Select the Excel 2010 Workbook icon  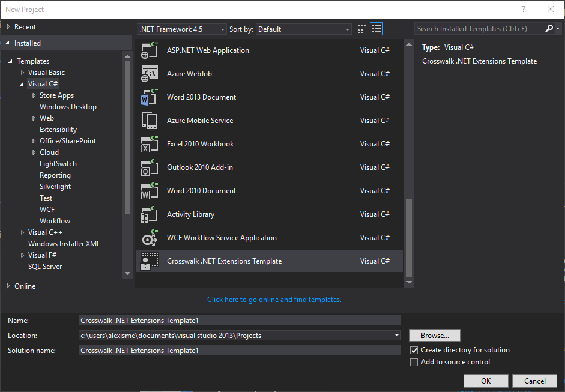coord(150,144)
